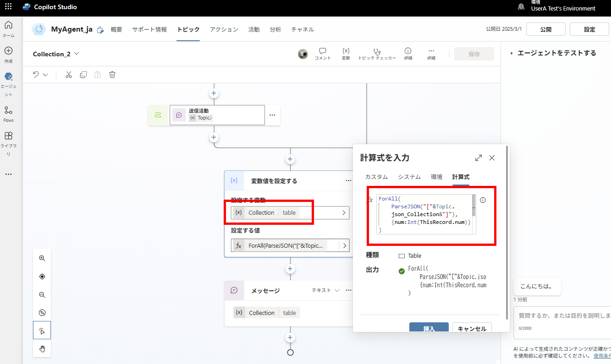Open Flows from the left sidebar
611x364 pixels.
coord(8,113)
